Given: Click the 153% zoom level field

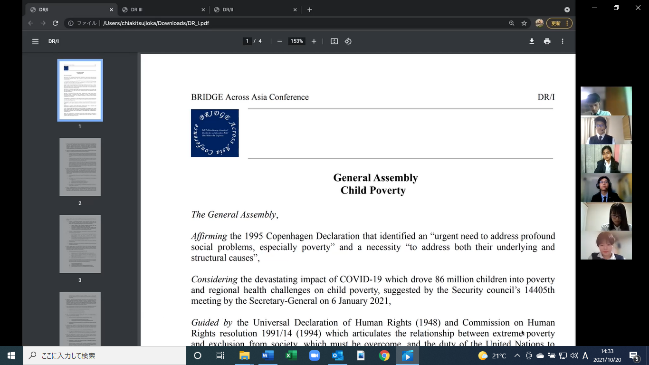Looking at the screenshot, I should click(x=297, y=41).
